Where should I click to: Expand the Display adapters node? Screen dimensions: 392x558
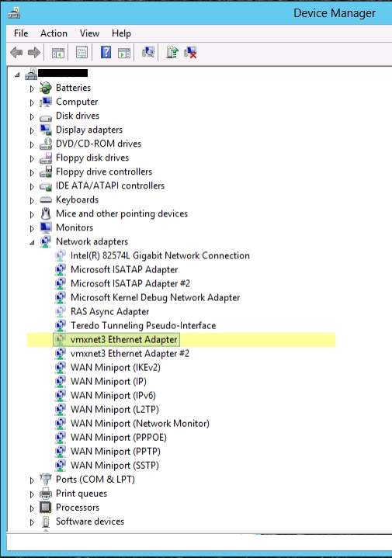coord(32,130)
